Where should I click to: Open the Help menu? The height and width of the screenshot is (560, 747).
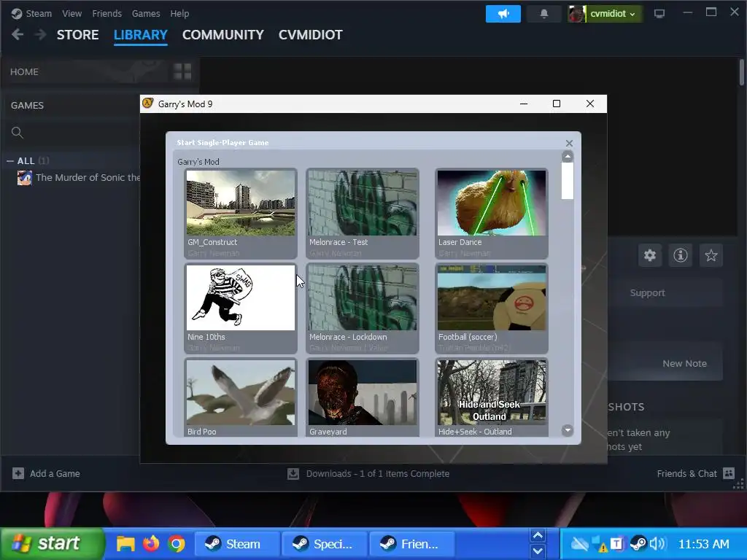179,13
